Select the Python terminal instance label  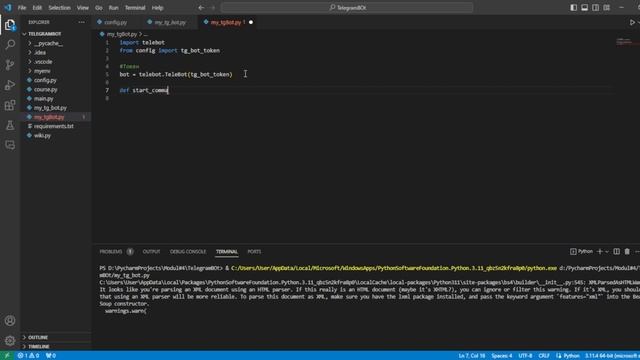coord(581,251)
